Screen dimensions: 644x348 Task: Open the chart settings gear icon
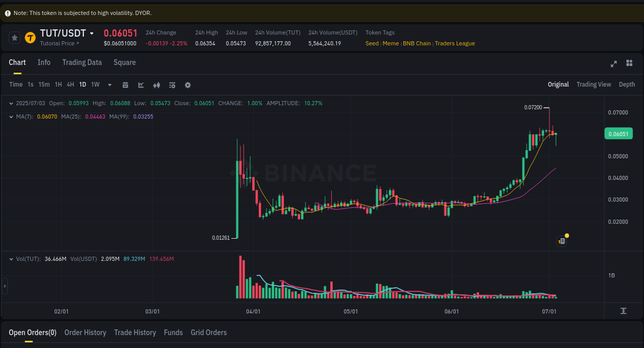pos(188,85)
